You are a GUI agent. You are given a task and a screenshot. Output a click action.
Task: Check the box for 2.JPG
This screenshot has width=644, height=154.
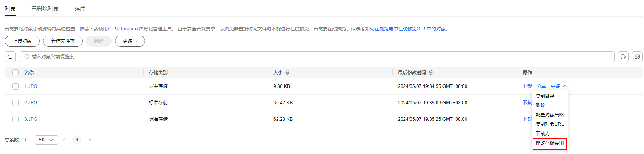(16, 103)
